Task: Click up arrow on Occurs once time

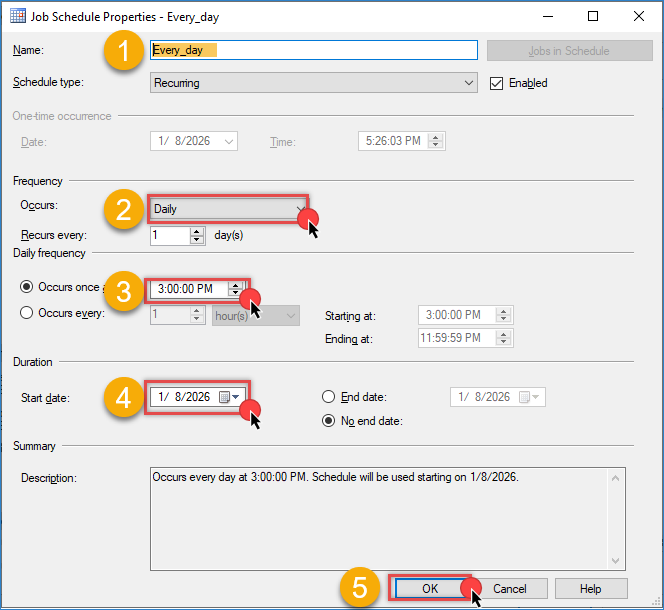Action: click(235, 285)
